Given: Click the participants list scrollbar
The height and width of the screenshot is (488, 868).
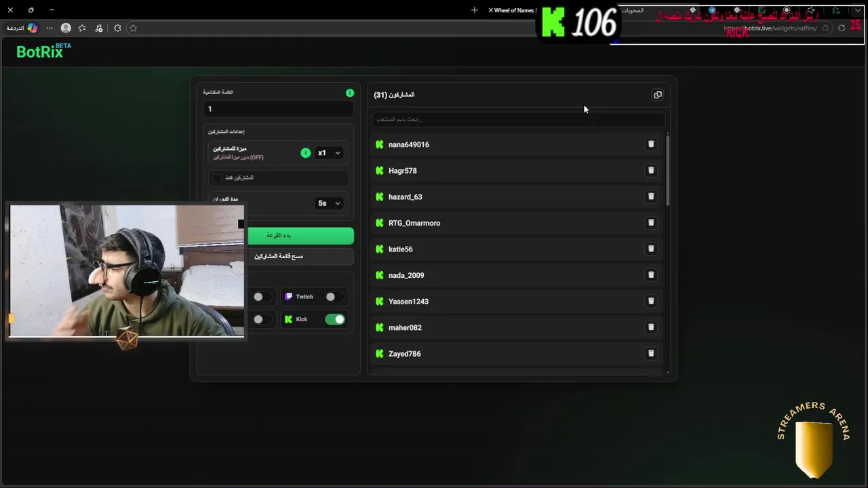Looking at the screenshot, I should click(668, 170).
